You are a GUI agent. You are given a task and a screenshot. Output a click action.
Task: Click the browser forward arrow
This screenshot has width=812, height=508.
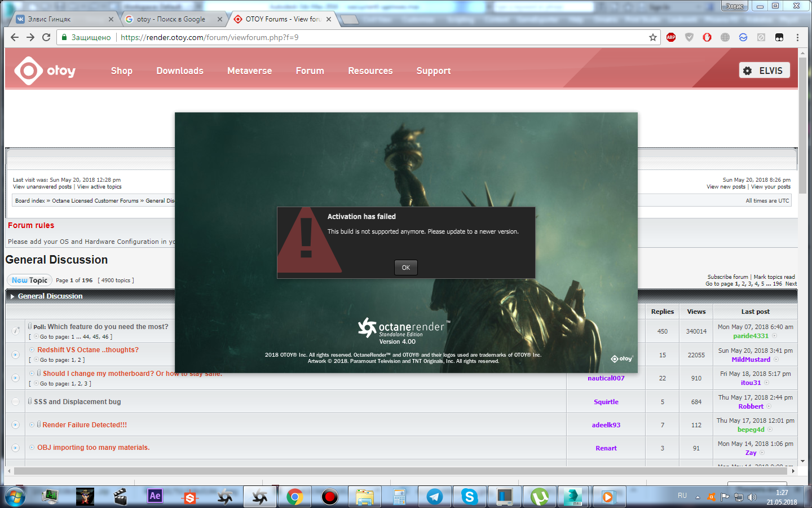coord(30,37)
